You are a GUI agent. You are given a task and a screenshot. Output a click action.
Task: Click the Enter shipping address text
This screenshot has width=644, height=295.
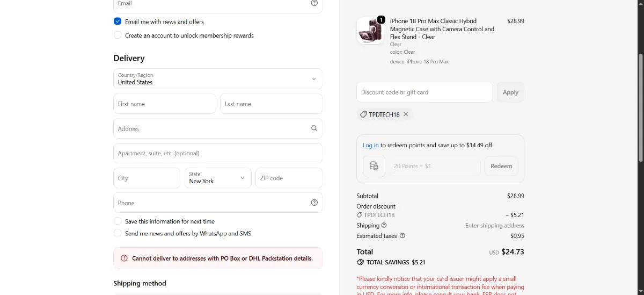495,226
